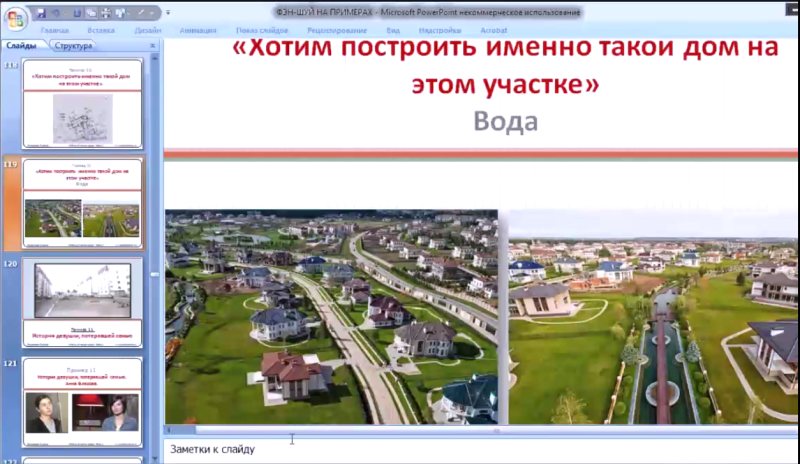800x464 pixels.
Task: Open the Рецензирование ribbon tab
Action: 337,31
